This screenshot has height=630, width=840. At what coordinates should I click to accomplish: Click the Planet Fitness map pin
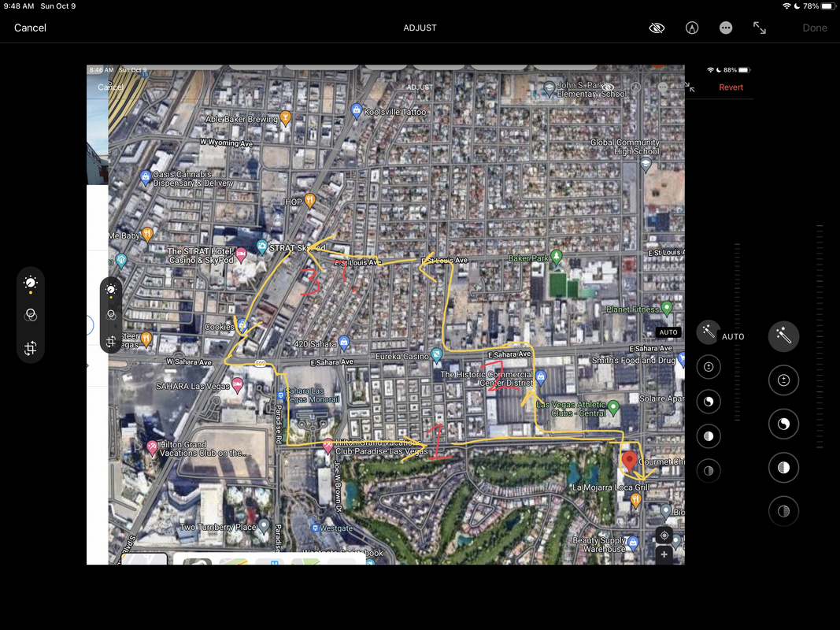[x=667, y=308]
